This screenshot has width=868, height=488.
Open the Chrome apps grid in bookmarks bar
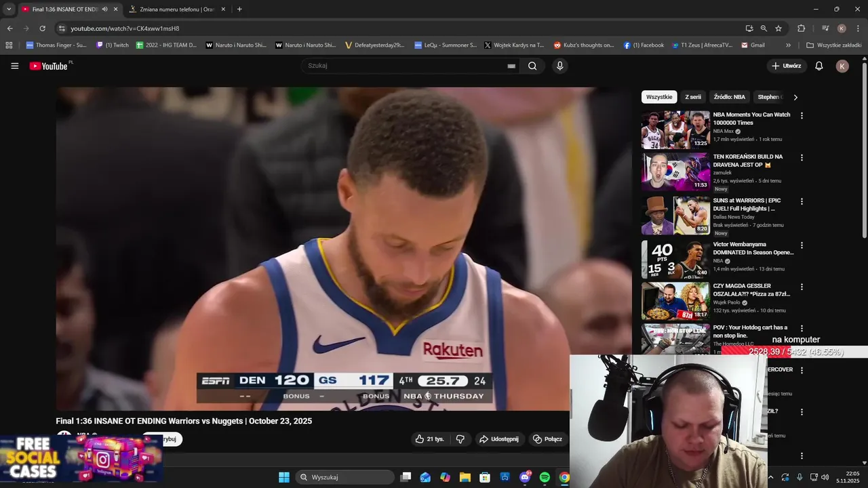click(x=9, y=45)
